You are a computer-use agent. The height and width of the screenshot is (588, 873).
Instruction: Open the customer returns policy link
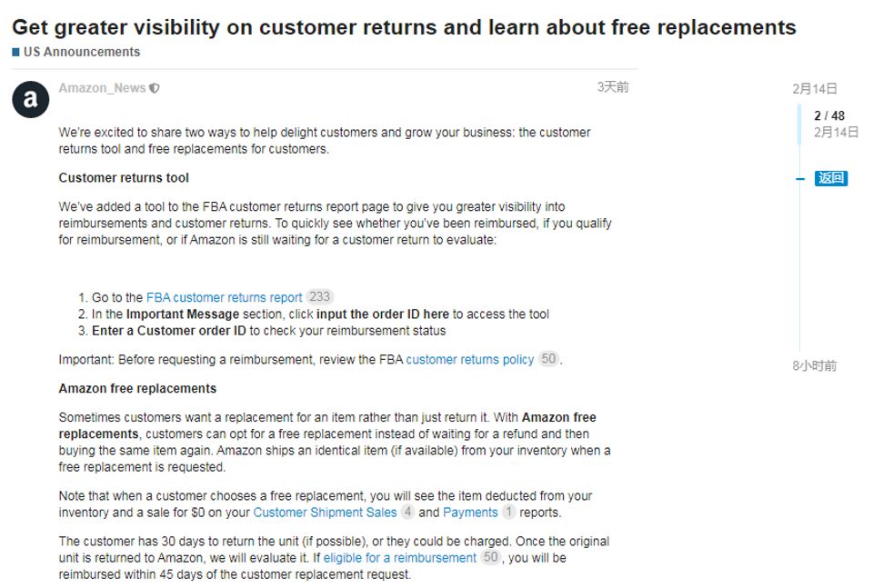[x=469, y=359]
